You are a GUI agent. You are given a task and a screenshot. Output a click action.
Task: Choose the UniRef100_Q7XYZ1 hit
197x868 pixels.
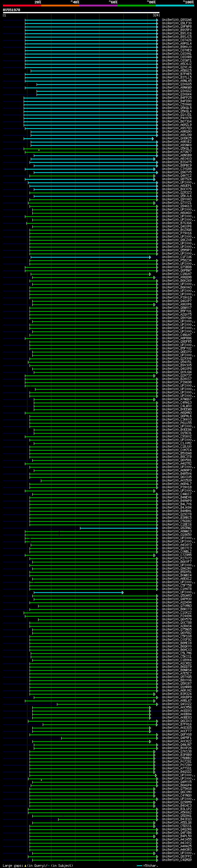177,203
